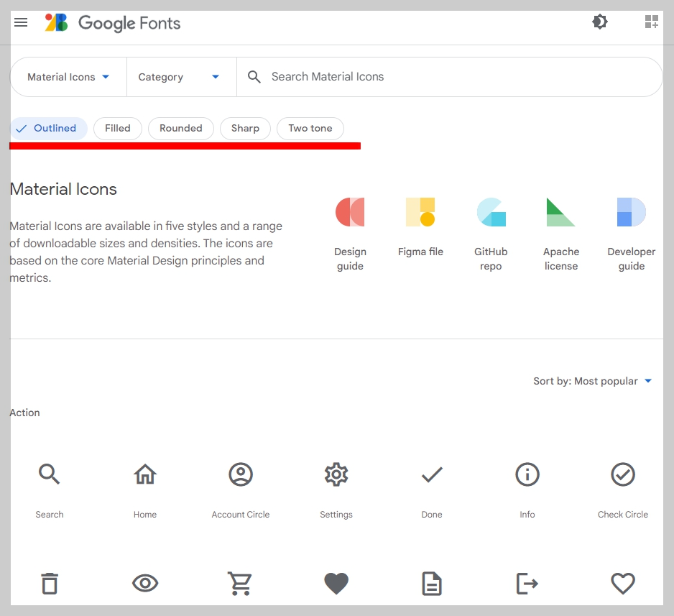The image size is (674, 616).
Task: Open the Design guide link
Action: (x=350, y=234)
